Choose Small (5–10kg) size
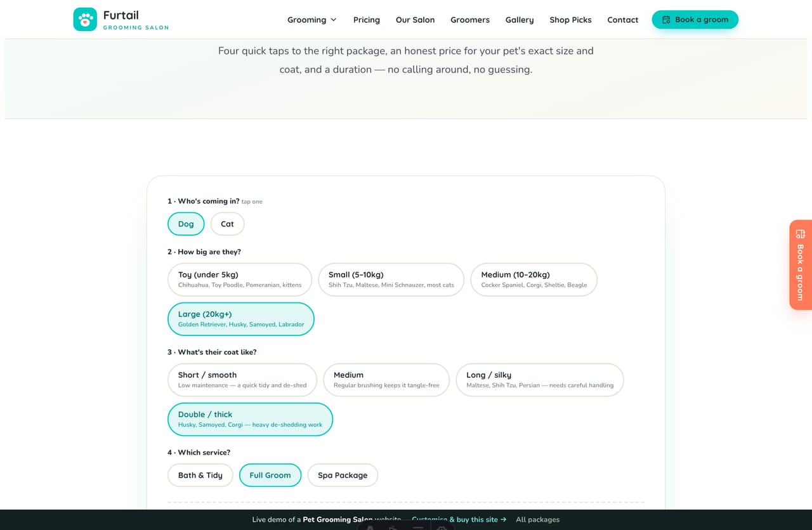 391,280
